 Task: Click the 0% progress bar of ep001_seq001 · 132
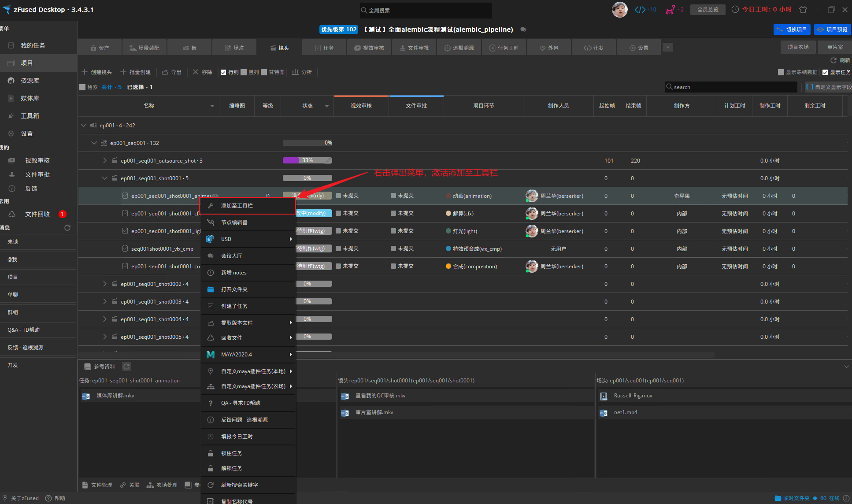coord(307,143)
